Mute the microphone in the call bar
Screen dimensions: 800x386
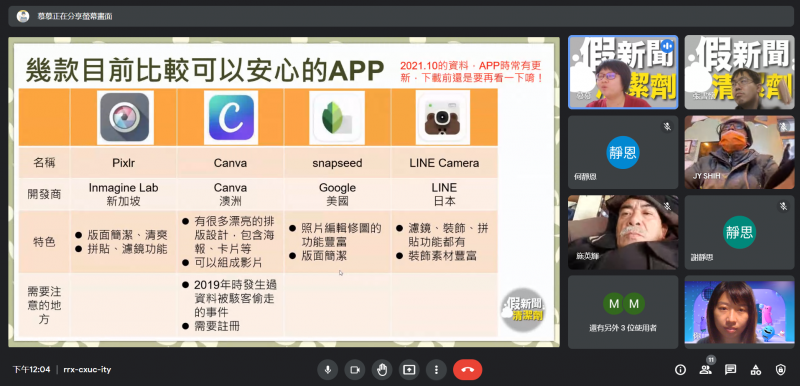click(x=328, y=370)
